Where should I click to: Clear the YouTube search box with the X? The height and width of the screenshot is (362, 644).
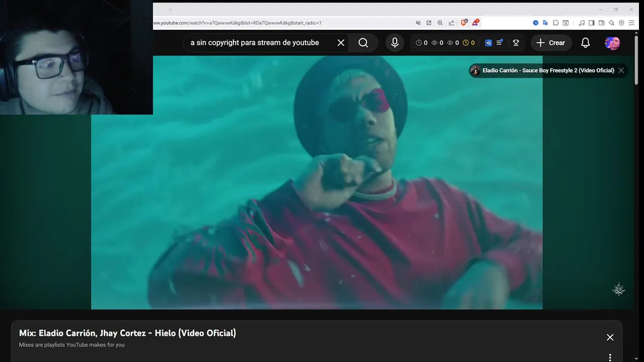pyautogui.click(x=341, y=43)
